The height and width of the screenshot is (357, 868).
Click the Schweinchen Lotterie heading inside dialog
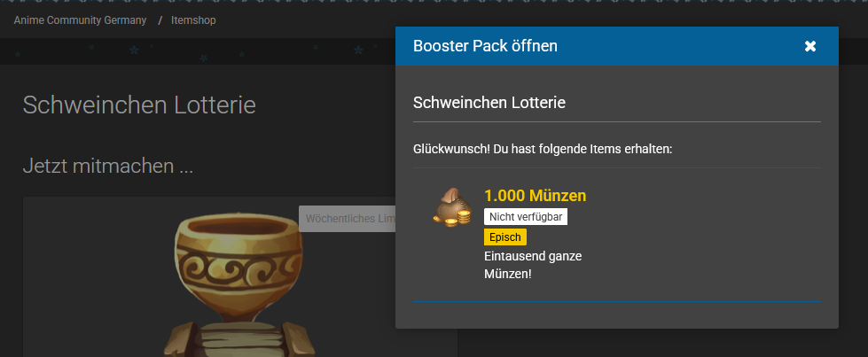[x=489, y=103]
